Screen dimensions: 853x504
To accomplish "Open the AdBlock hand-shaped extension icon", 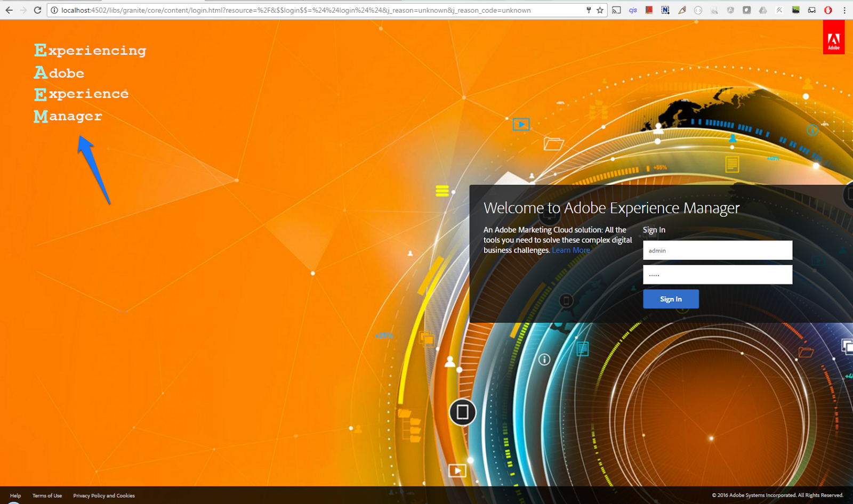I will 827,10.
